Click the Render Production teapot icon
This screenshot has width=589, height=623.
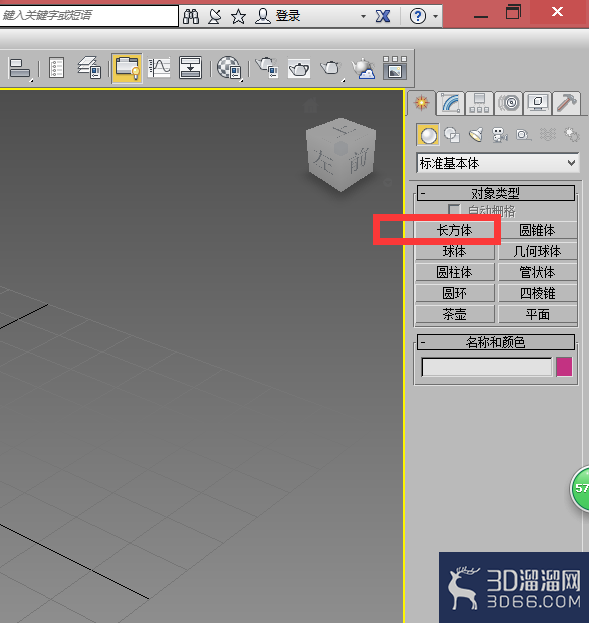[x=331, y=68]
